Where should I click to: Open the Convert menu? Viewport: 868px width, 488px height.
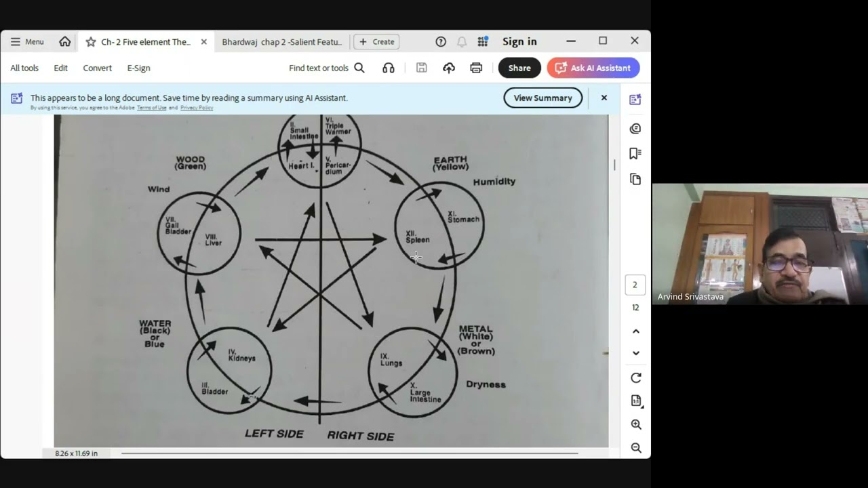(98, 68)
